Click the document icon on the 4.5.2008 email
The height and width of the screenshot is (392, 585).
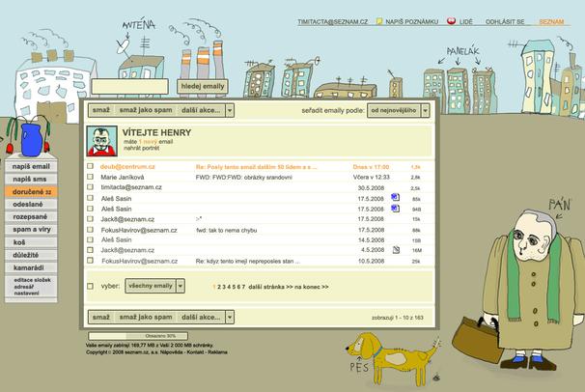[x=395, y=250]
